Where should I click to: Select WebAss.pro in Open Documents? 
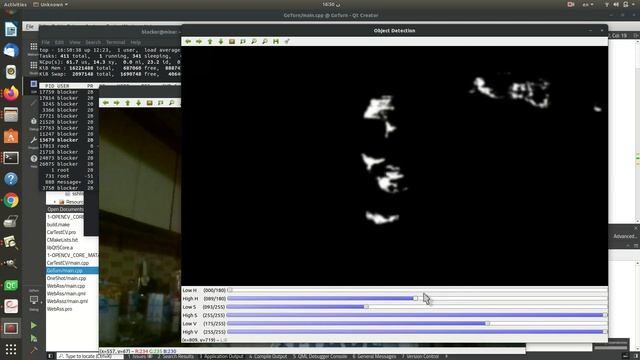click(60, 309)
